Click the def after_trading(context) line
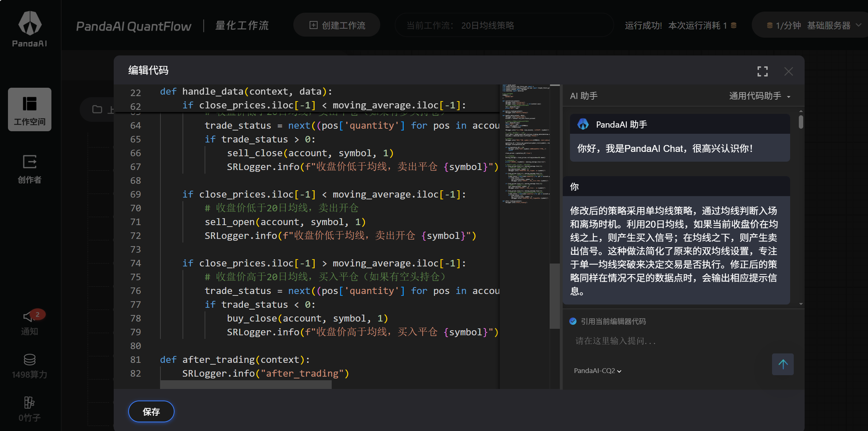Viewport: 868px width, 431px height. (235, 360)
